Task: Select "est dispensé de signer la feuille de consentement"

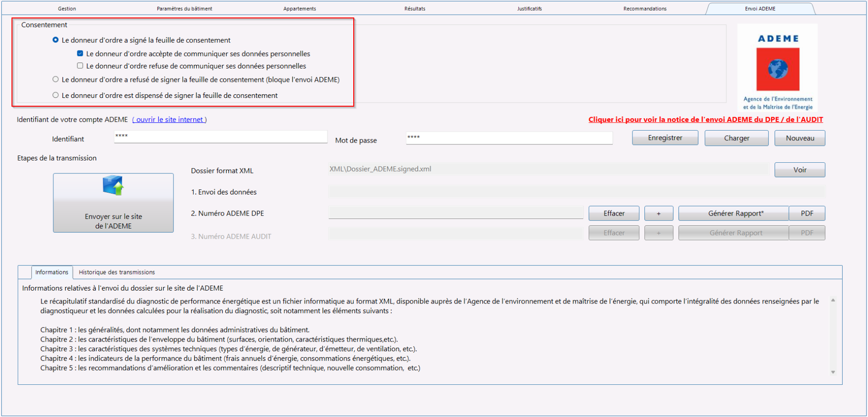Action: pyautogui.click(x=55, y=95)
